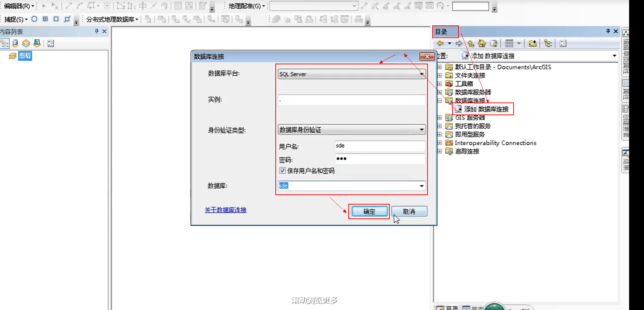Click Connect To Folder icon in catalog toolbar

(532, 44)
